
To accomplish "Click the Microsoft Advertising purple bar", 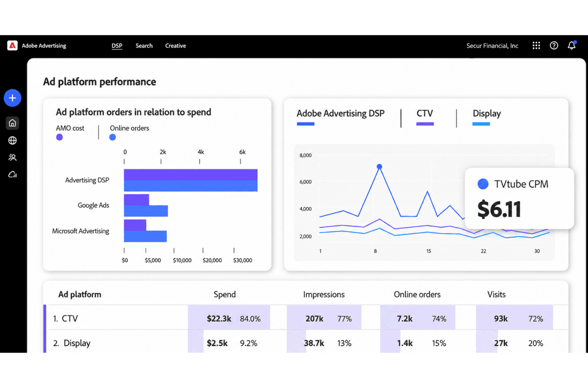I will (135, 225).
